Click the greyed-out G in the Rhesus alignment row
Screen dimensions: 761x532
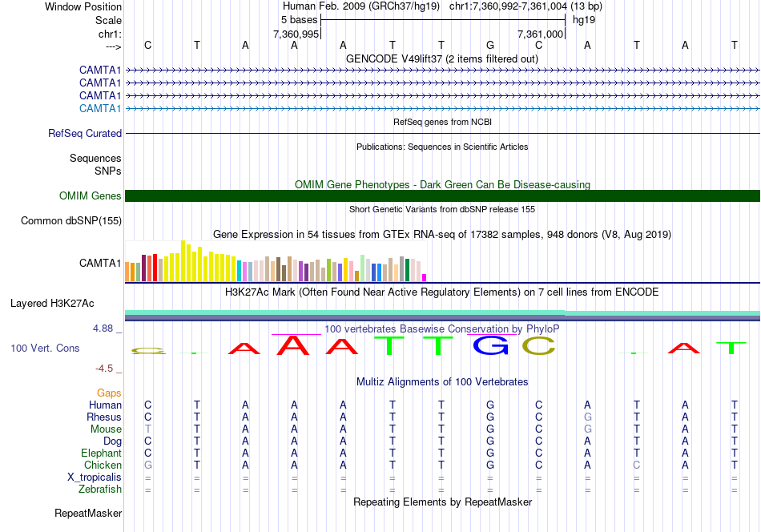pos(588,417)
